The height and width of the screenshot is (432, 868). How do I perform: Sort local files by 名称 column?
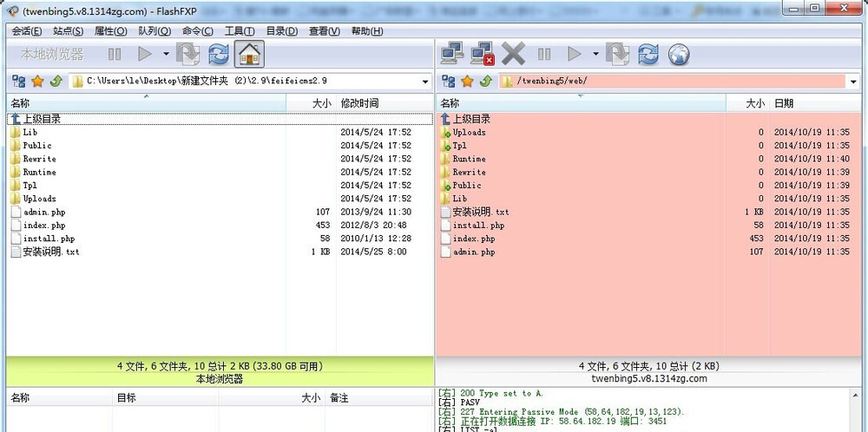click(x=146, y=103)
